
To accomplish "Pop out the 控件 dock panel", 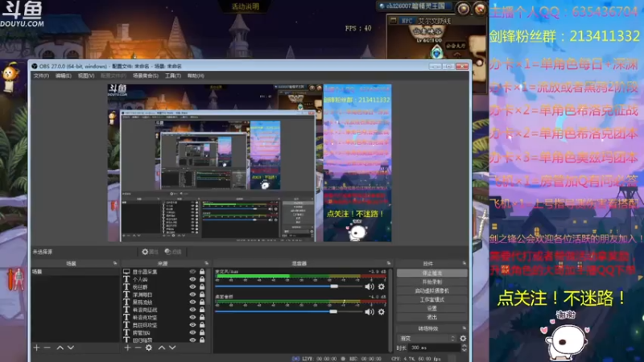I will pyautogui.click(x=464, y=263).
